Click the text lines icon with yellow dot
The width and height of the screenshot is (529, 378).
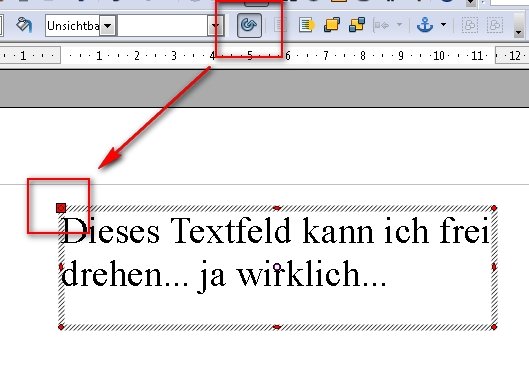click(307, 25)
